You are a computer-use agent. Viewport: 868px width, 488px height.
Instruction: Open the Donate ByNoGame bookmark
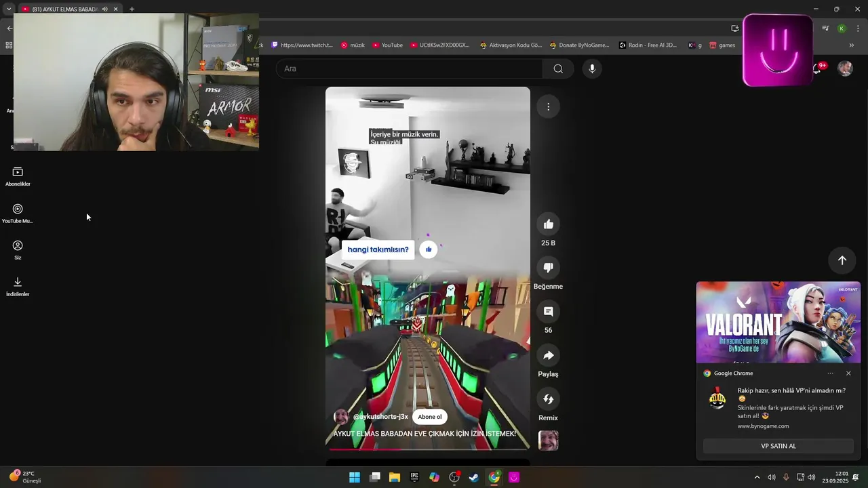[579, 45]
